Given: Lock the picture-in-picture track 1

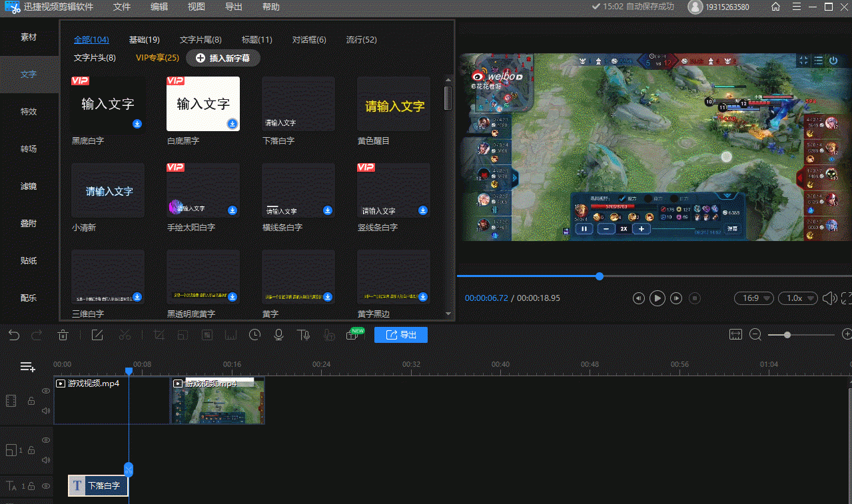Looking at the screenshot, I should [31, 451].
